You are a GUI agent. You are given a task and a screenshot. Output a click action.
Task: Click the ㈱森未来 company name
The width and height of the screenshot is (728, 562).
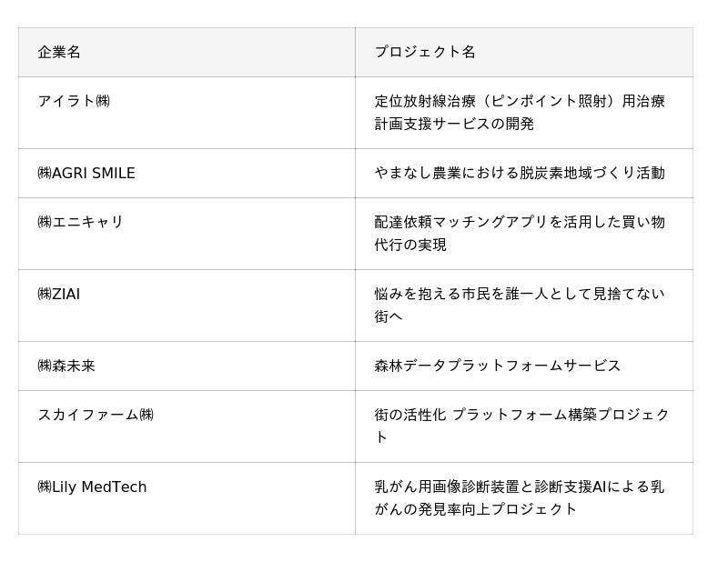[x=66, y=366]
